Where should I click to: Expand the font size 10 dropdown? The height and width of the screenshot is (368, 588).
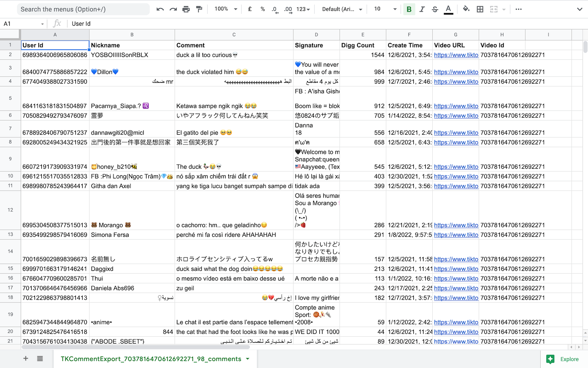pos(384,9)
